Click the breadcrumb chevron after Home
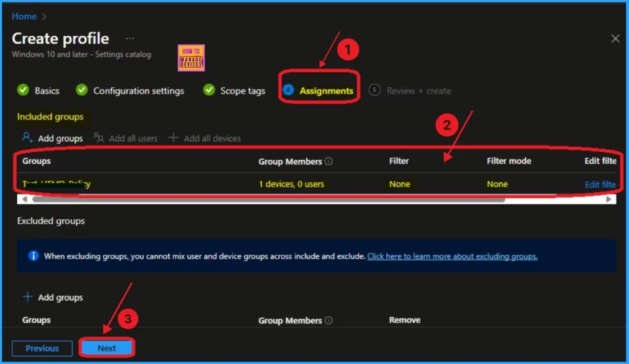Viewport: 629px width, 364px height. tap(44, 17)
